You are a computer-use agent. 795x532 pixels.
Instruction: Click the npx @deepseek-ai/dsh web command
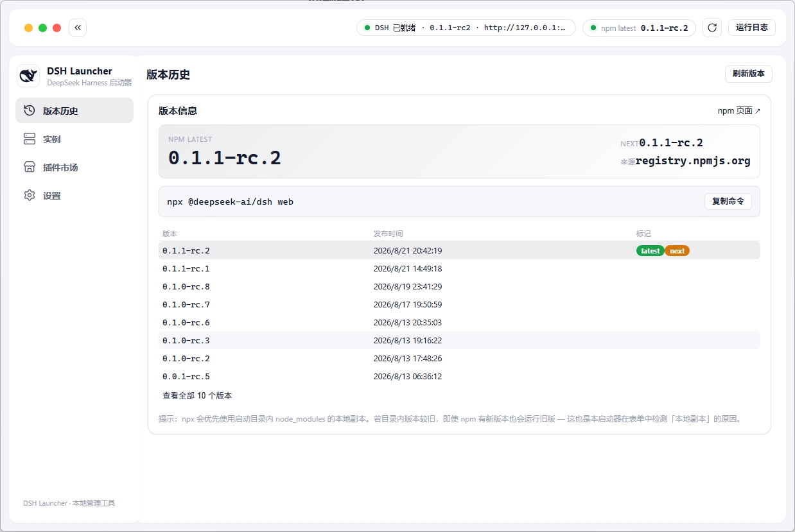pyautogui.click(x=230, y=202)
